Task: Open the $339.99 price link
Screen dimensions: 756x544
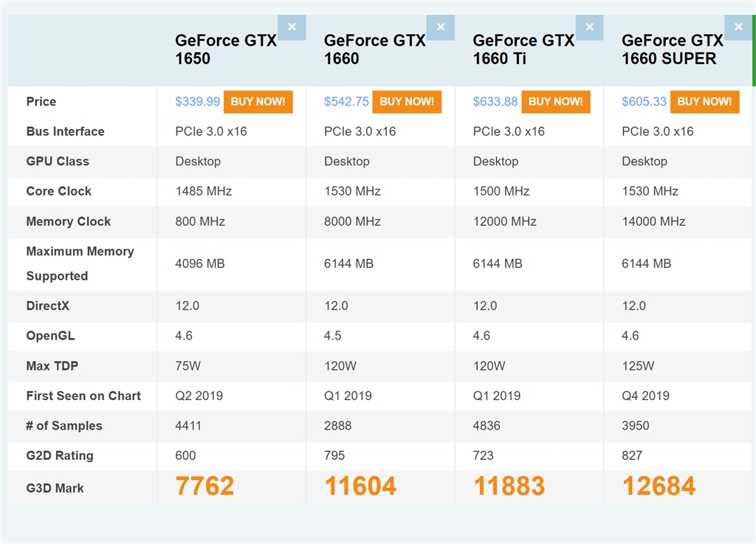Action: coord(198,102)
